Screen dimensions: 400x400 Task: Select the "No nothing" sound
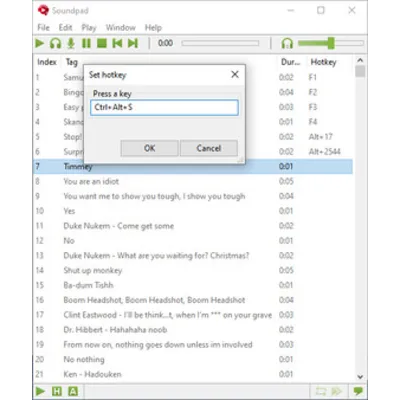coord(193,359)
